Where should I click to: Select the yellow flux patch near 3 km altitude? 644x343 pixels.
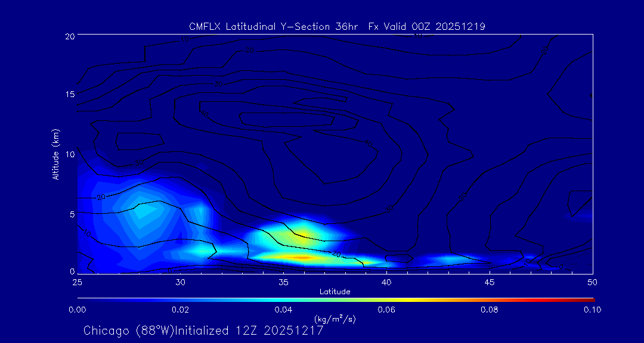tap(304, 235)
